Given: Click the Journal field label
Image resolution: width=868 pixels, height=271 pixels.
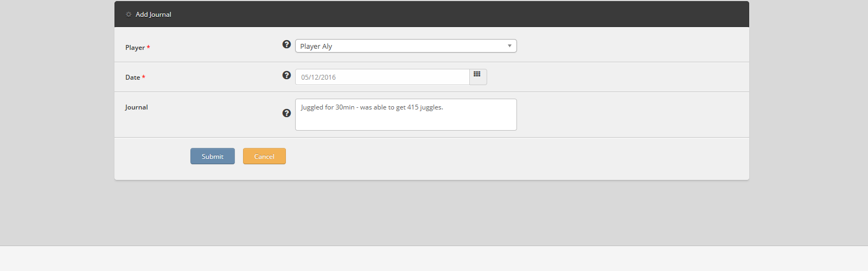Looking at the screenshot, I should (x=136, y=107).
